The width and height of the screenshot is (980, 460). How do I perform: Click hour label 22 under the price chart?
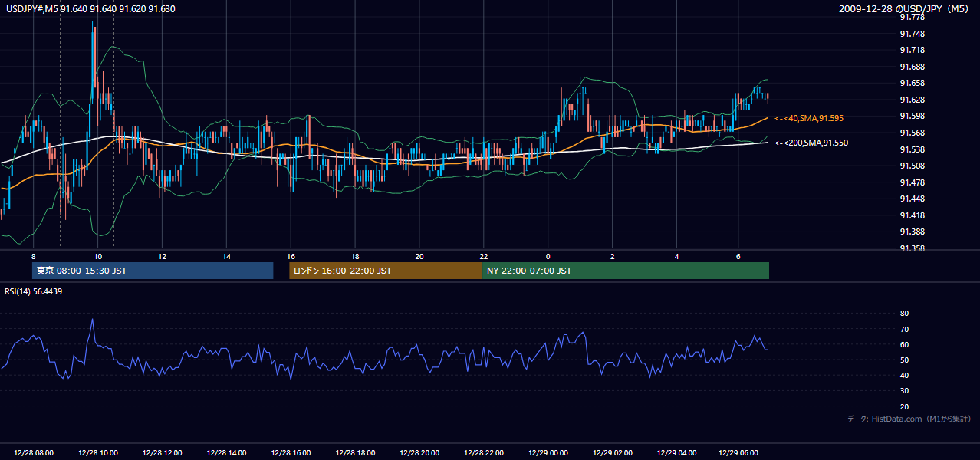[484, 256]
